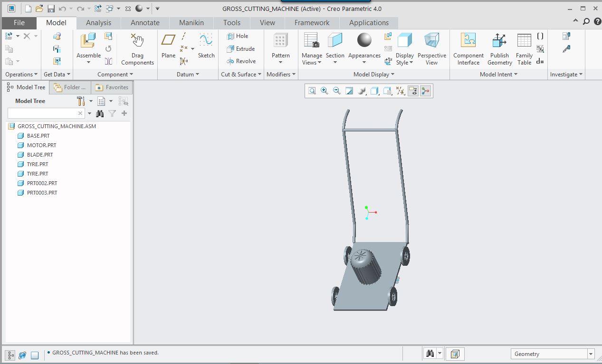Click Refit in the graphics toolbar

(312, 91)
